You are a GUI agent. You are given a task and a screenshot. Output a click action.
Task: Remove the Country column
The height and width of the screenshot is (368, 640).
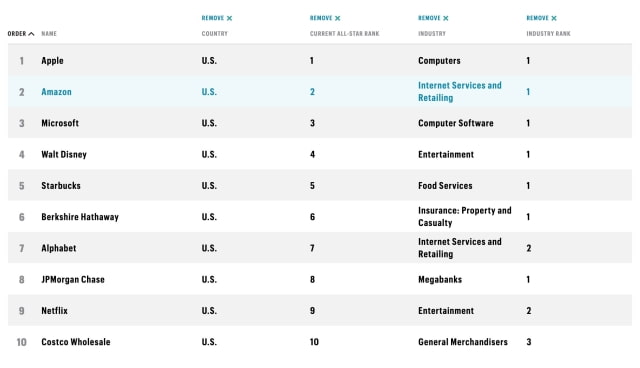(x=217, y=18)
